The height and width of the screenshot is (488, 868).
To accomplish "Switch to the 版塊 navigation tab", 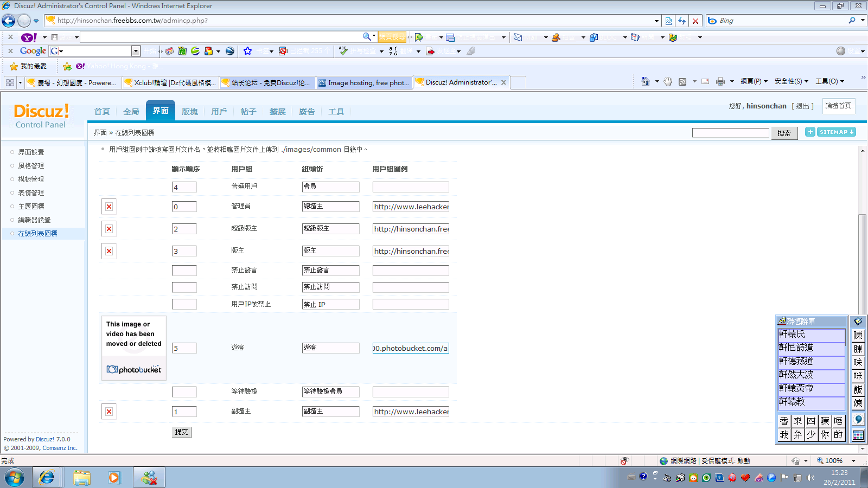I will tap(190, 112).
